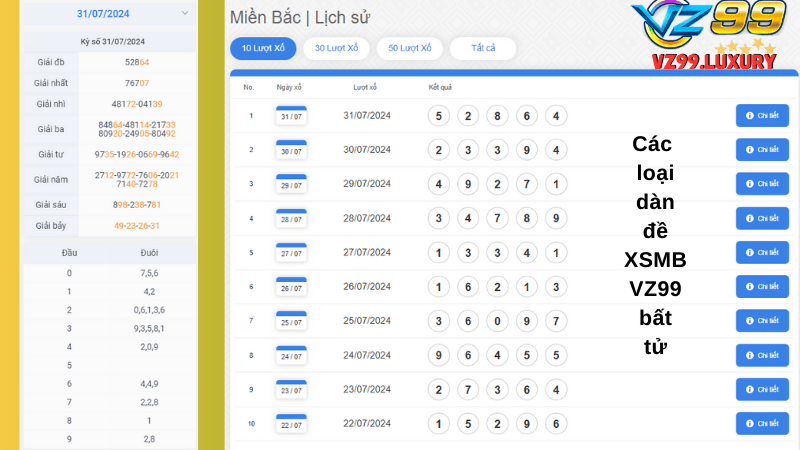This screenshot has width=800, height=450.
Task: Click the 28/07 calendar icon in row 4
Action: tap(290, 218)
